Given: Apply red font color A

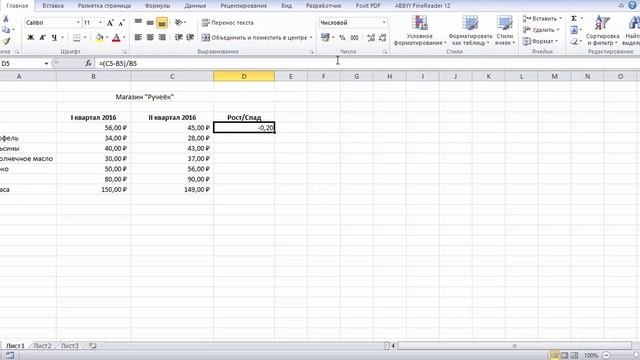Looking at the screenshot, I should (x=116, y=38).
